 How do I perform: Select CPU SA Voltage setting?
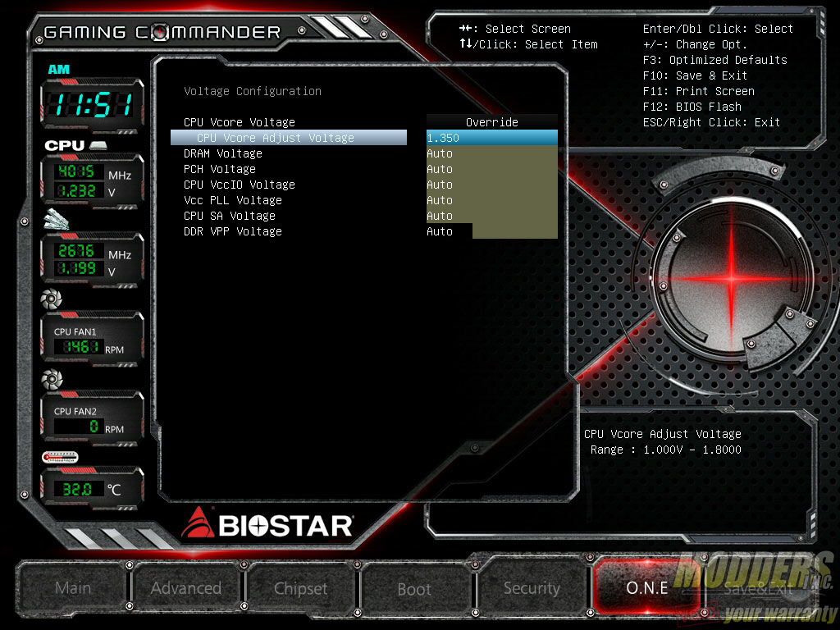[230, 216]
